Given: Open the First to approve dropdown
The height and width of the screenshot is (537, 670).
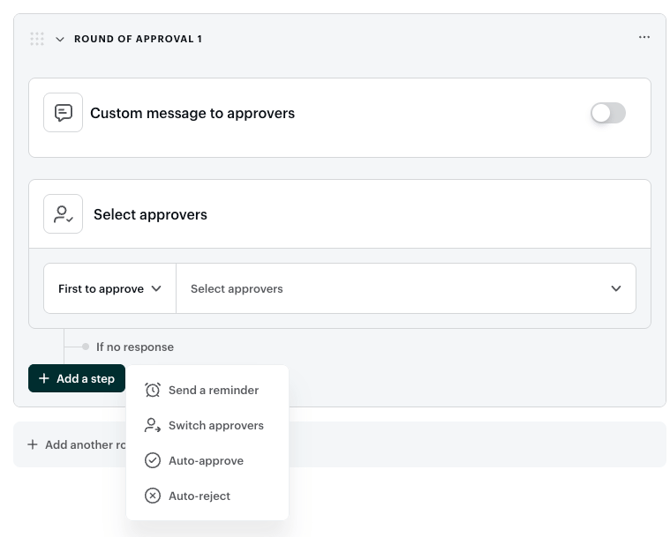Looking at the screenshot, I should click(x=110, y=288).
